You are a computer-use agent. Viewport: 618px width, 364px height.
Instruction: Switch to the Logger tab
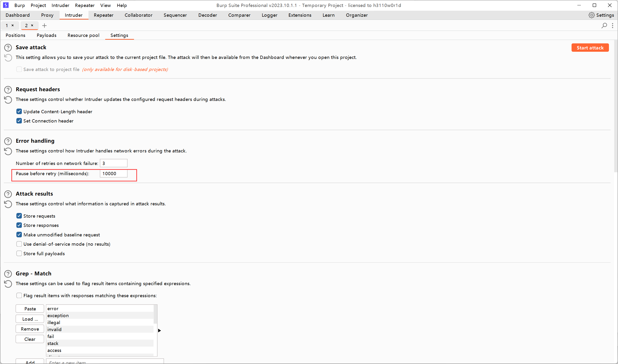click(270, 15)
